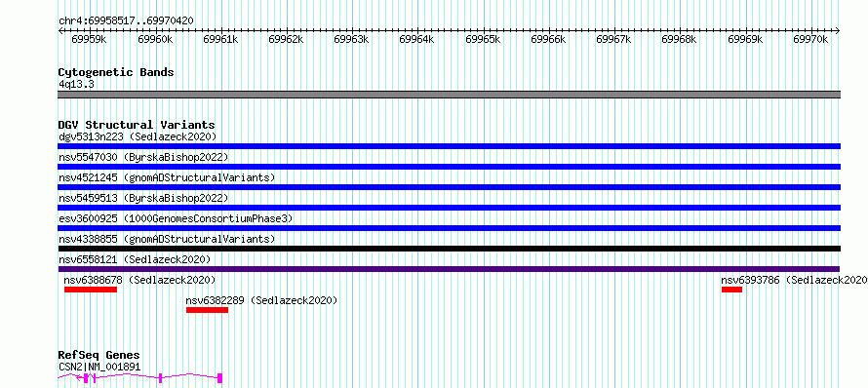The height and width of the screenshot is (388, 868).
Task: Click the nsv6388678 (Sedlazeck2020) label
Action: [x=139, y=280]
